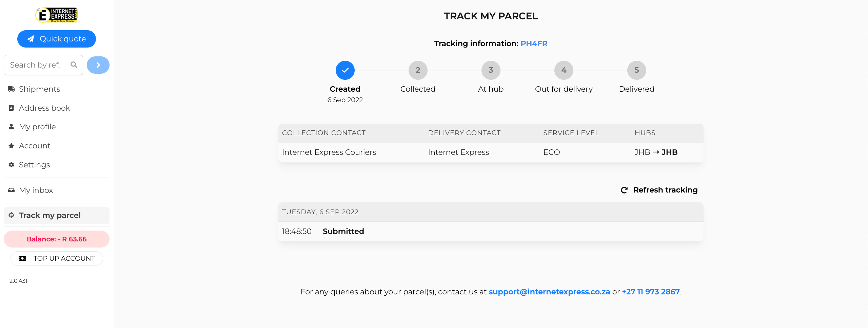Image resolution: width=868 pixels, height=328 pixels.
Task: Select the Created step checkmark circle
Action: (x=345, y=70)
